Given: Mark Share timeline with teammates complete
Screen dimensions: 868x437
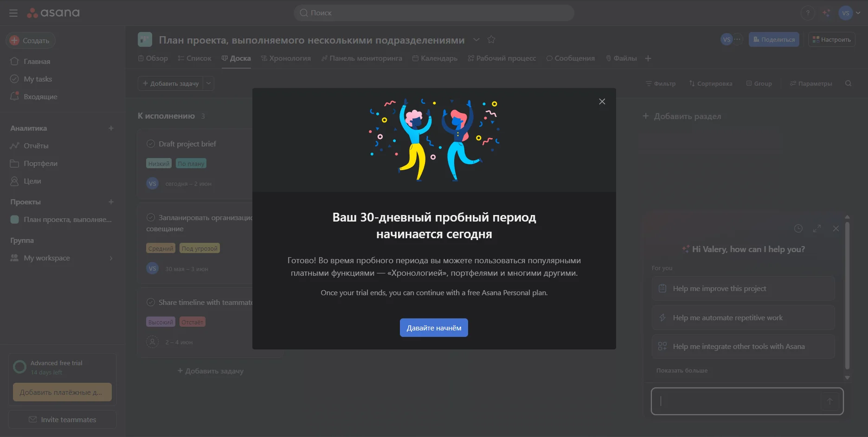Looking at the screenshot, I should [151, 302].
